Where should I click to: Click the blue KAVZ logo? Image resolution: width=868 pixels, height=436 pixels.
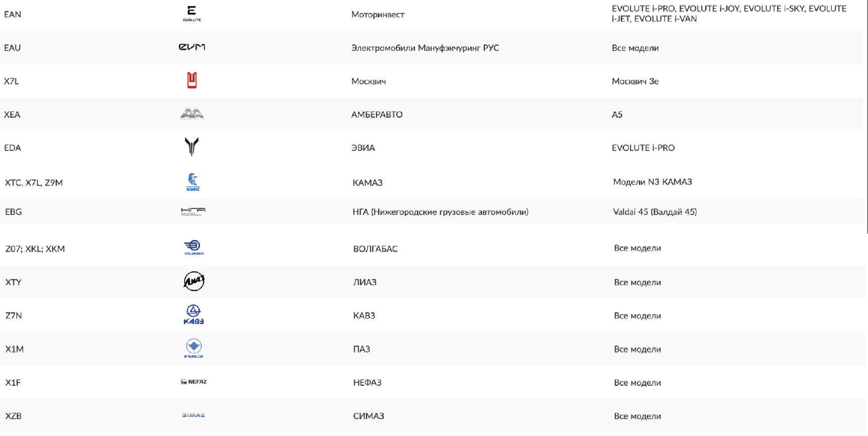(194, 314)
